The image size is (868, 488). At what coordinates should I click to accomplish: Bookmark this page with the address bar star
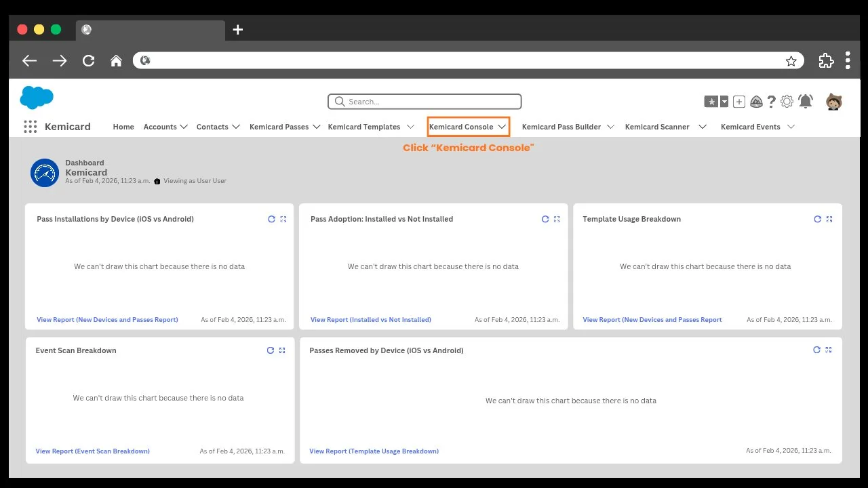(x=791, y=61)
